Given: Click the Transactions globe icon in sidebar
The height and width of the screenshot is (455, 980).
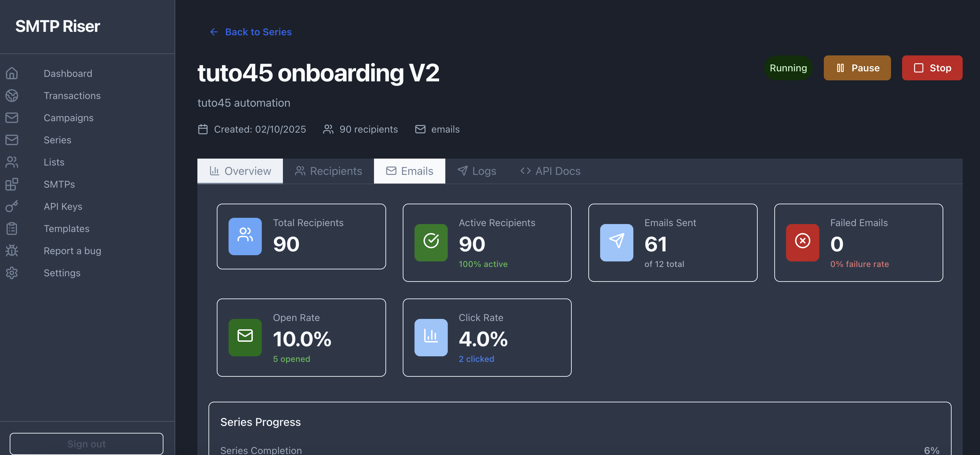Looking at the screenshot, I should pos(12,96).
